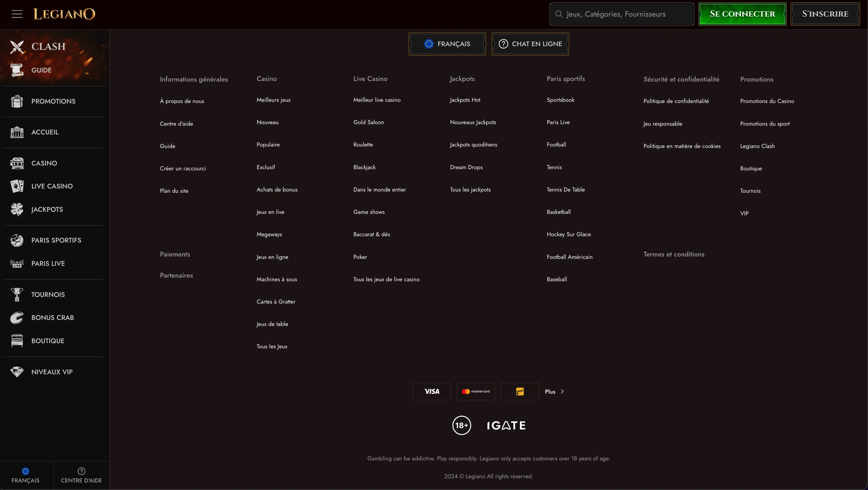868x490 pixels.
Task: Open the Centre d'aide footer link
Action: [177, 124]
